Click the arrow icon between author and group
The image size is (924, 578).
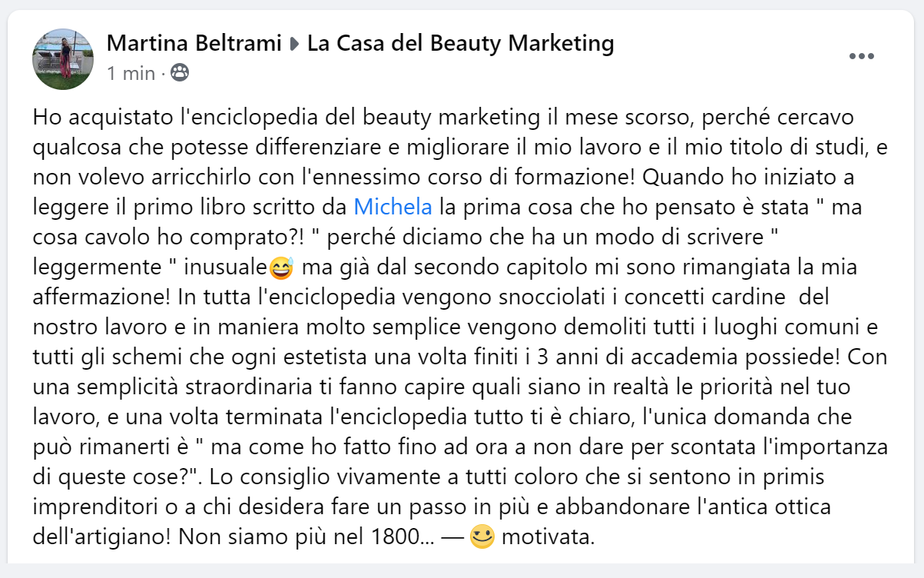pyautogui.click(x=294, y=45)
